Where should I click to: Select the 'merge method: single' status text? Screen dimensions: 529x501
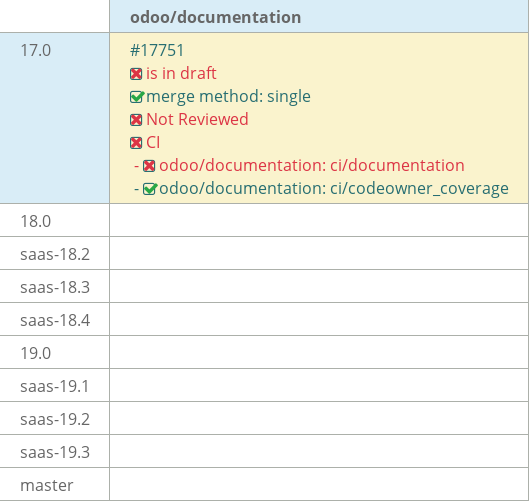(x=228, y=96)
